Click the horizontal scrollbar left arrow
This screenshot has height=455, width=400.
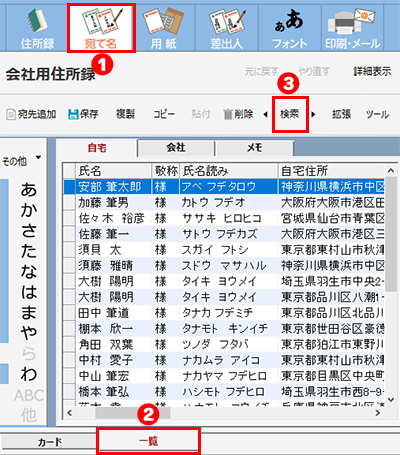[69, 413]
